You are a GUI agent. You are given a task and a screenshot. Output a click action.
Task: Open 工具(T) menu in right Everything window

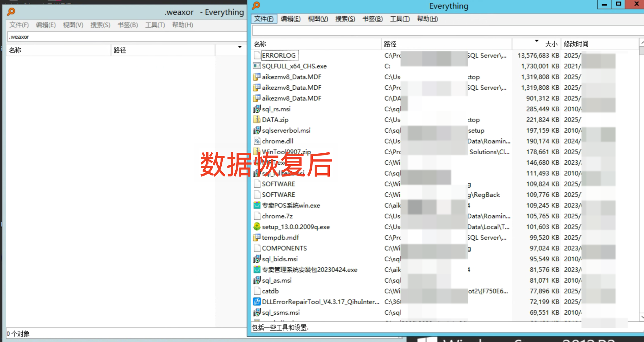coord(400,19)
